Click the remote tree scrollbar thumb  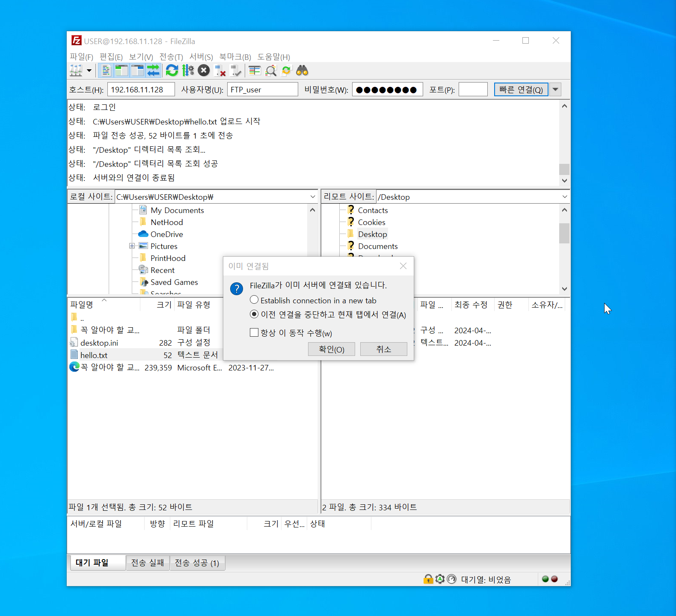click(x=564, y=233)
